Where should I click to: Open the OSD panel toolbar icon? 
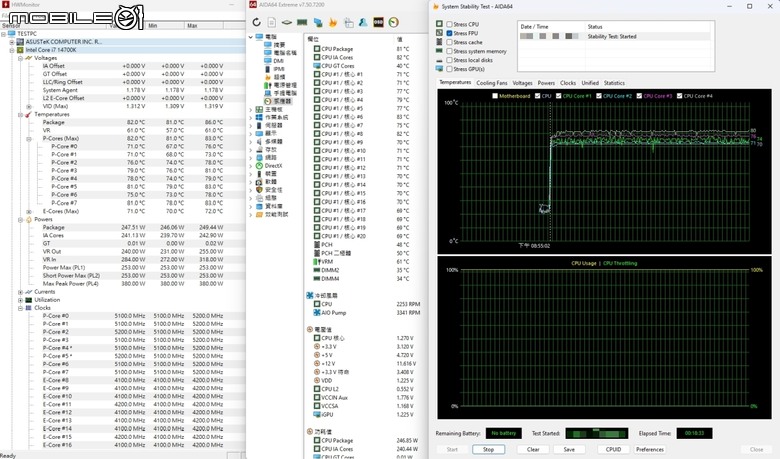(x=378, y=22)
